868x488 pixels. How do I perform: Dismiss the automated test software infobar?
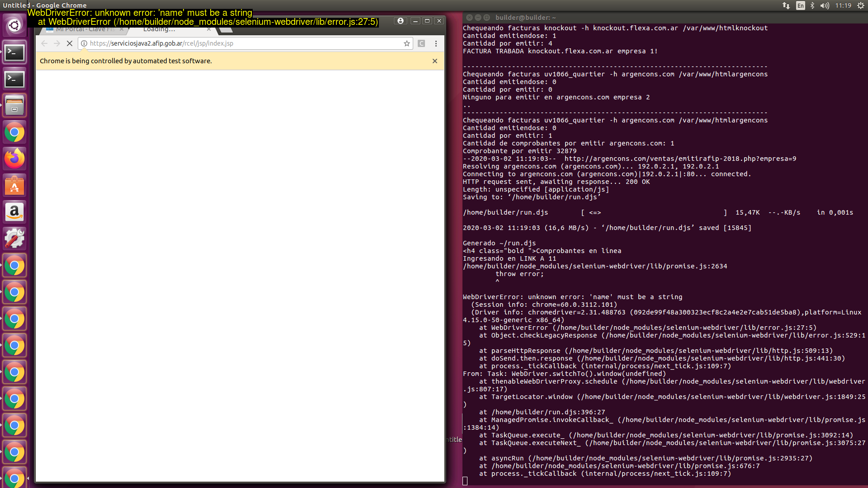click(x=435, y=61)
